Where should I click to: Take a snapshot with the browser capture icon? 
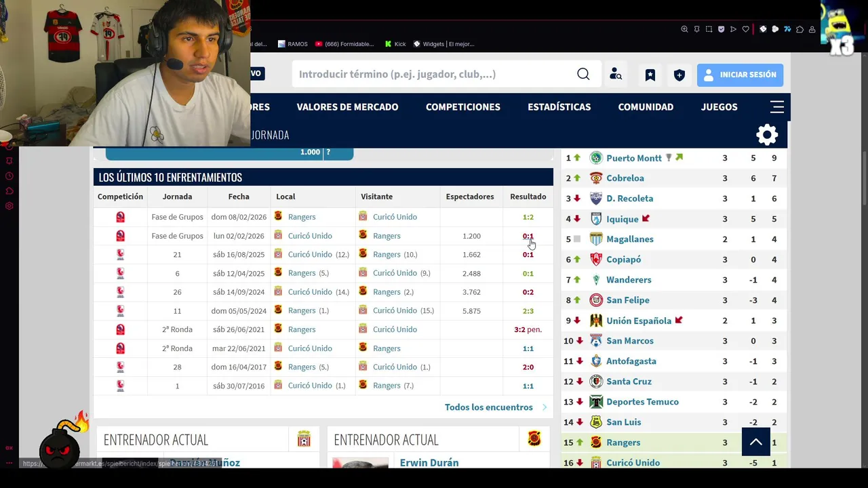tap(709, 29)
